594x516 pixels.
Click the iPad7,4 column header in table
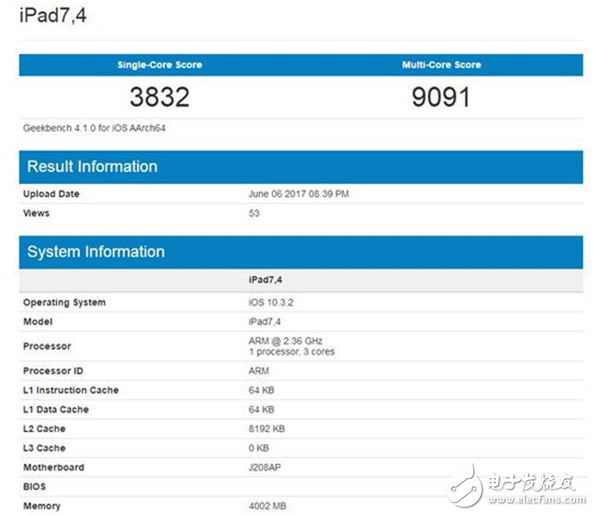pyautogui.click(x=265, y=280)
